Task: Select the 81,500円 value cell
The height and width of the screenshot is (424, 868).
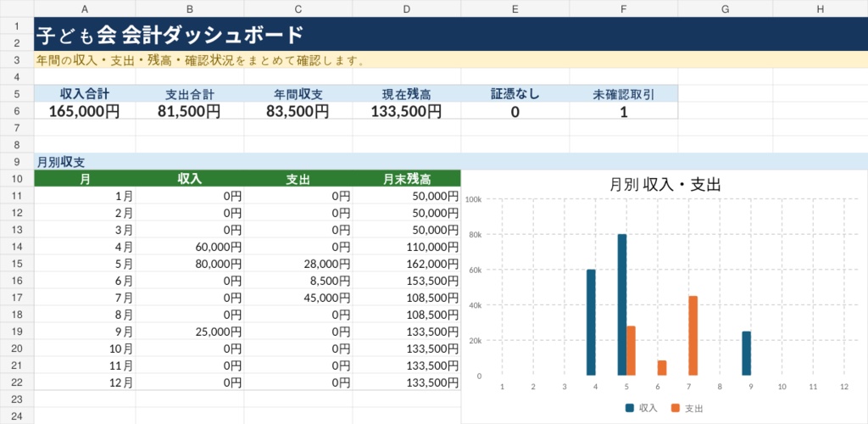Action: [x=190, y=111]
